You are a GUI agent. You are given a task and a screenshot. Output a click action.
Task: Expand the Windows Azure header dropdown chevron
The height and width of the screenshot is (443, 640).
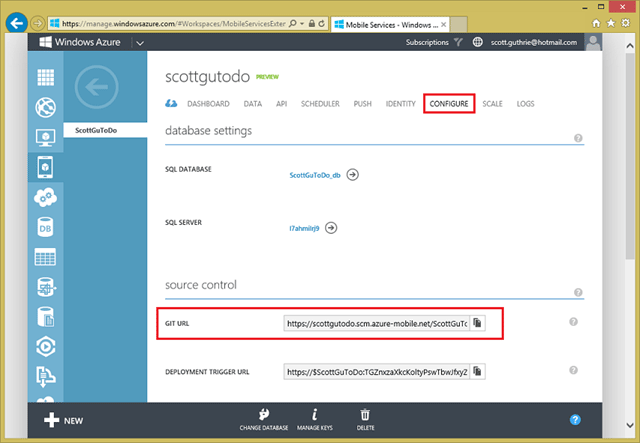tap(140, 43)
